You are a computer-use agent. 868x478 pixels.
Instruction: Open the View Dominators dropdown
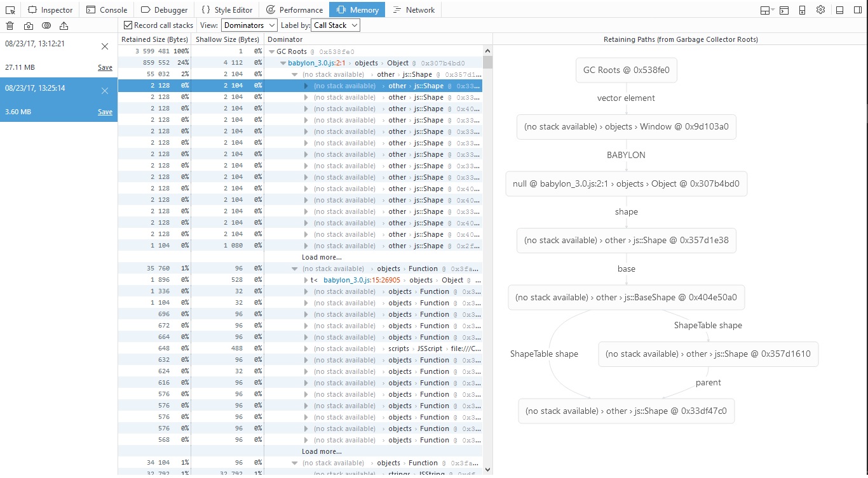pyautogui.click(x=249, y=25)
